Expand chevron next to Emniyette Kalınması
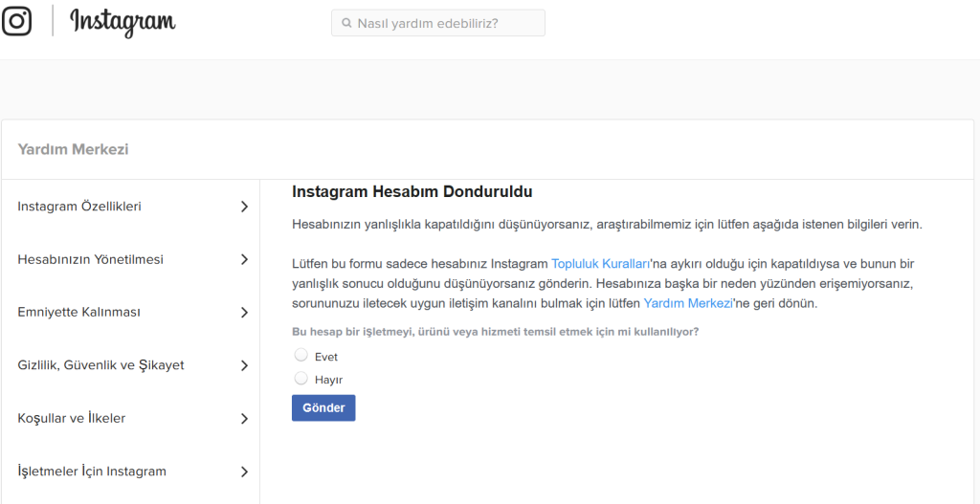Viewport: 980px width, 504px height. click(244, 313)
